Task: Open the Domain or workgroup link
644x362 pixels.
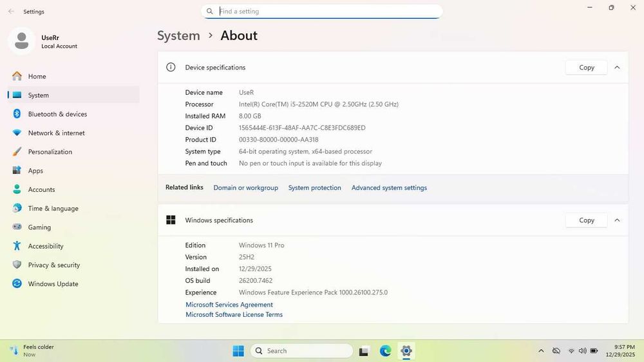Action: (245, 187)
